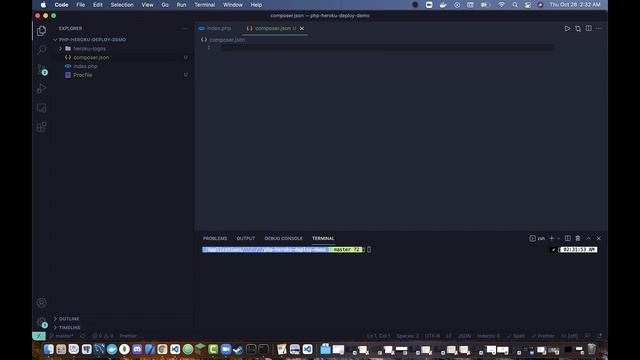Click the Spotlight search icon in menu bar
Viewport: 640px width, 360px height.
(515, 5)
